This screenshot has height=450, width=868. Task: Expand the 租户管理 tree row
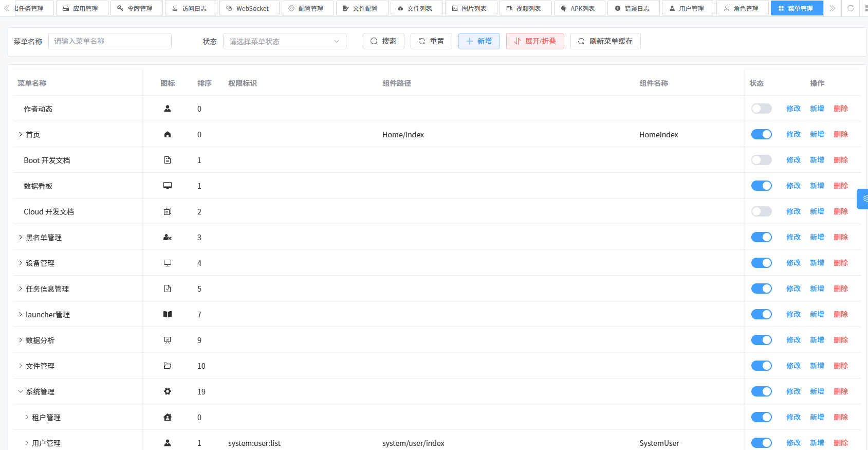coord(27,417)
